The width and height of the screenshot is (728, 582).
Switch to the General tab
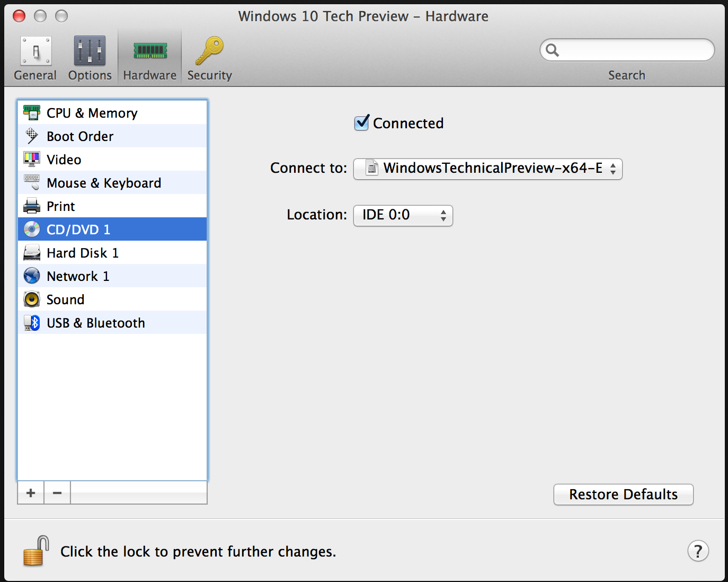pyautogui.click(x=35, y=58)
